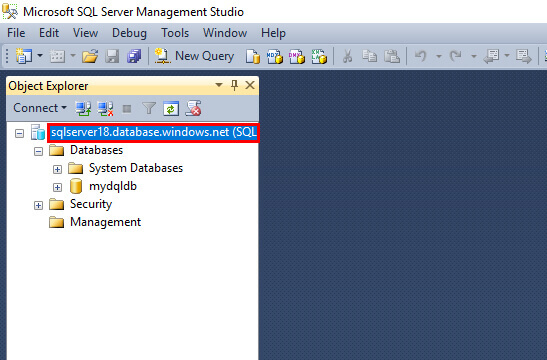Open the Tools menu
Image resolution: width=547 pixels, height=360 pixels.
(175, 33)
